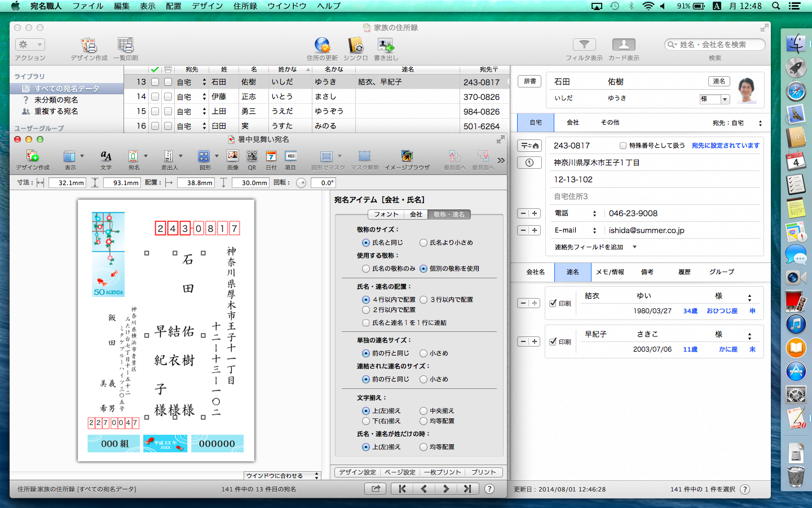This screenshot has width=812, height=508.
Task: Expand the toolbar overflow chevron
Action: pyautogui.click(x=501, y=160)
